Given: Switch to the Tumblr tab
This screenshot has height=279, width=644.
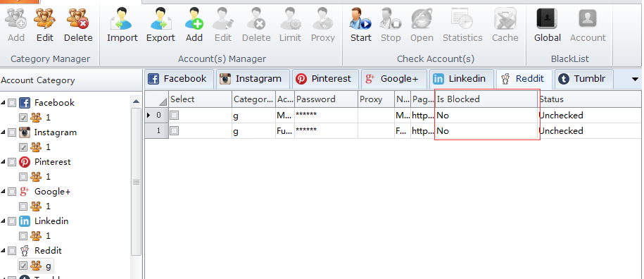Looking at the screenshot, I should click(x=583, y=79).
